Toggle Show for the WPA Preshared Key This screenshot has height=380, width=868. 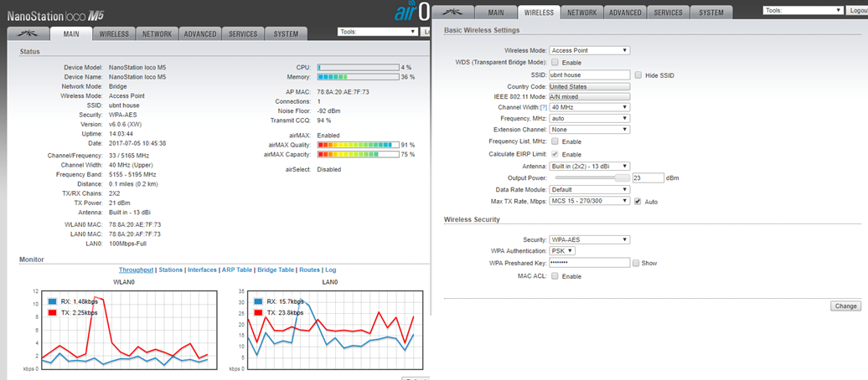tap(637, 263)
